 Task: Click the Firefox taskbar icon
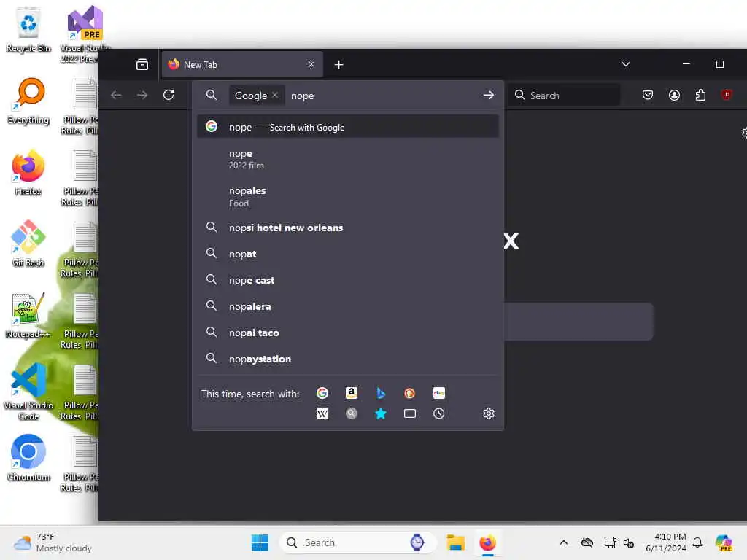click(487, 542)
